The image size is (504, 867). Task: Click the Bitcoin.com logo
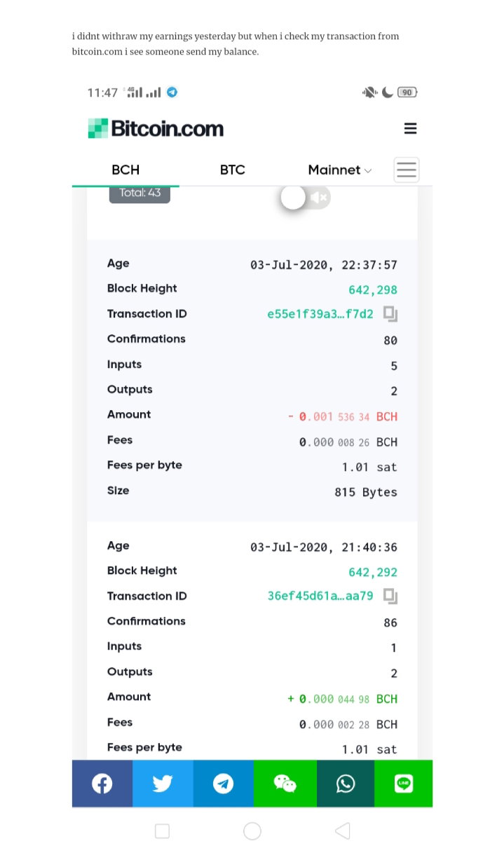(x=156, y=128)
